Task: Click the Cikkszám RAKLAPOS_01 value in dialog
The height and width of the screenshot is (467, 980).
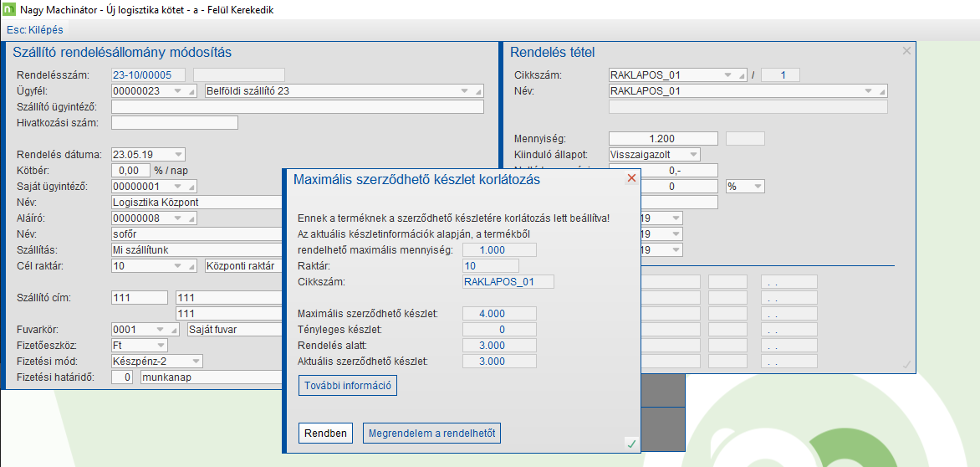Action: [x=508, y=281]
